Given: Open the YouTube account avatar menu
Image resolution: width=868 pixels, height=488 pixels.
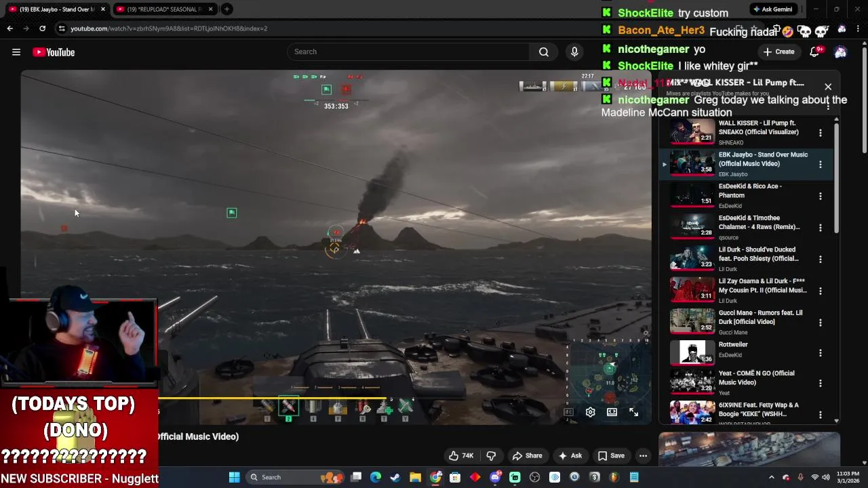Looking at the screenshot, I should (x=840, y=52).
